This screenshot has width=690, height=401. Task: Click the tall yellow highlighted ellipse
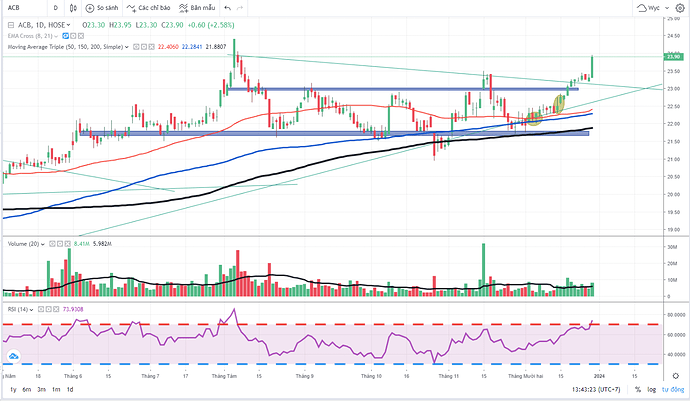(x=559, y=104)
